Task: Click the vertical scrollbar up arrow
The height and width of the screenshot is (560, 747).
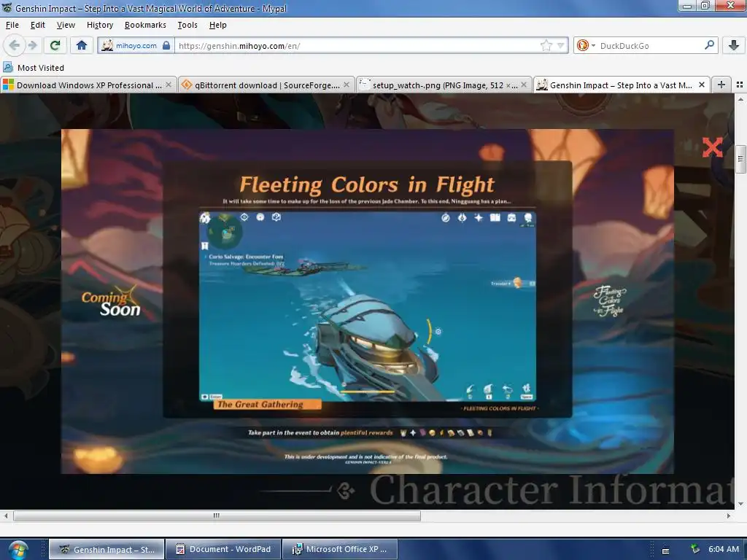Action: tap(740, 99)
